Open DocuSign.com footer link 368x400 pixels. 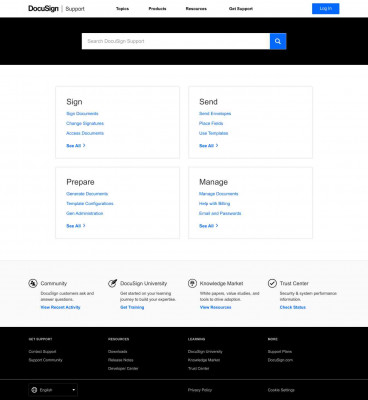coord(280,360)
